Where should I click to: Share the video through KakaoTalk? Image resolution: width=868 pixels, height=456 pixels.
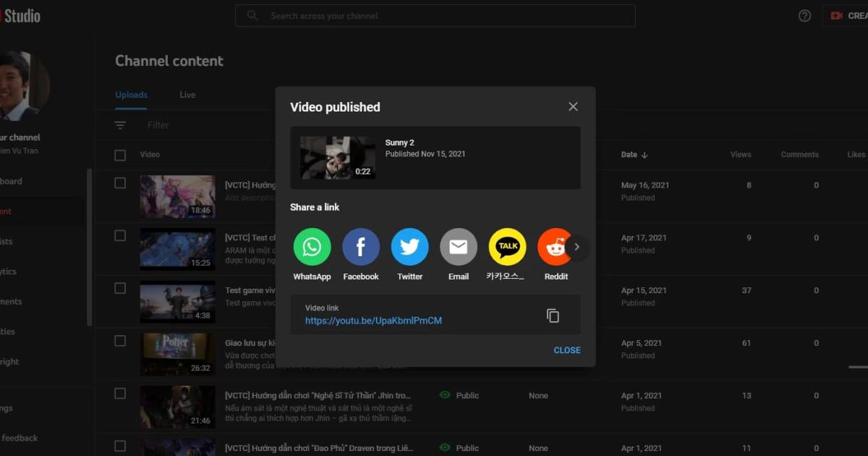[507, 246]
